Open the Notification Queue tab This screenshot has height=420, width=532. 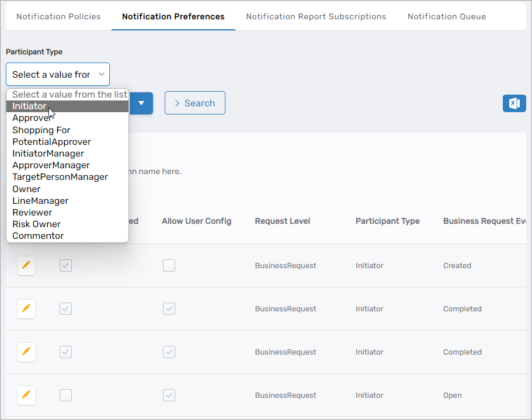pyautogui.click(x=446, y=16)
